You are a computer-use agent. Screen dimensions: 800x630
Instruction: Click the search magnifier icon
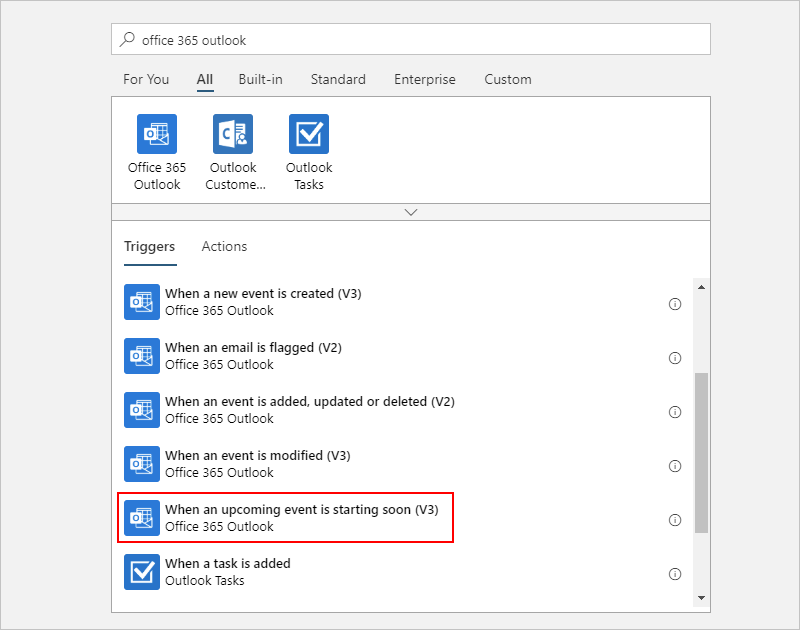[x=127, y=39]
